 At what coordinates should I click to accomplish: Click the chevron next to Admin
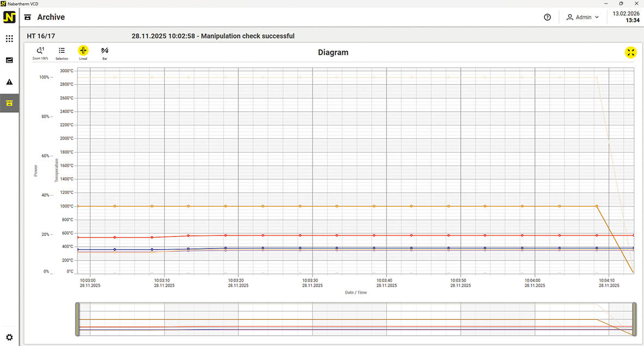tap(597, 17)
